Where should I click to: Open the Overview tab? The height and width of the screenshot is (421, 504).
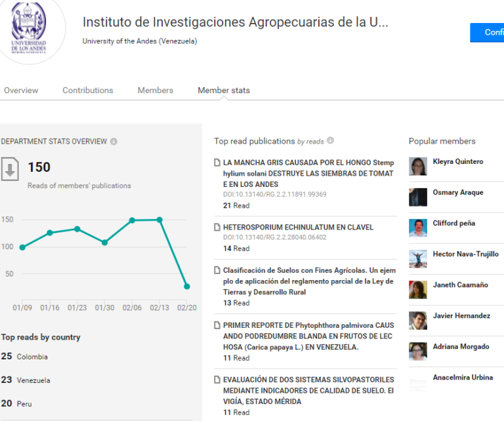coord(21,90)
